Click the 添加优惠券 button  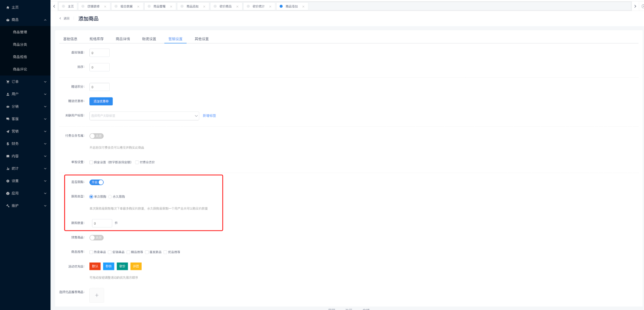(x=101, y=101)
